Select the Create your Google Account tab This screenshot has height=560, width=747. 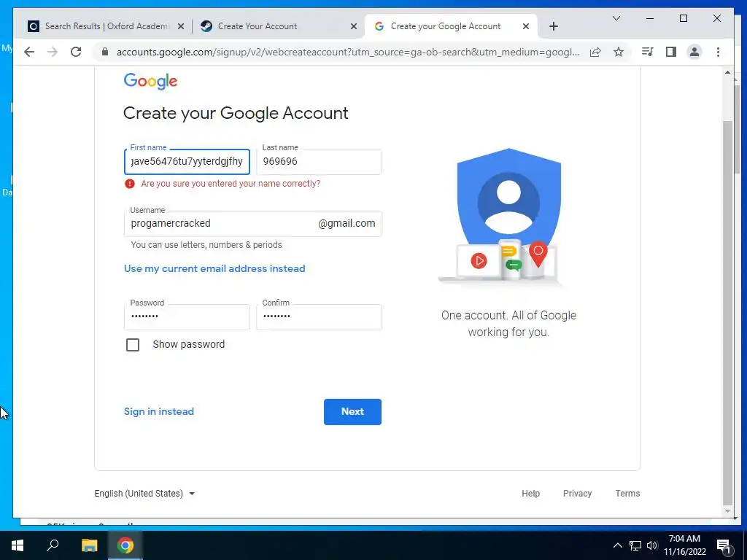click(x=451, y=26)
